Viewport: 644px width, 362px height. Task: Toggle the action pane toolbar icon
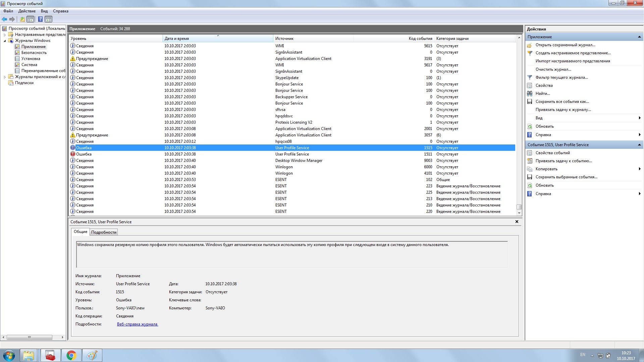pos(49,19)
